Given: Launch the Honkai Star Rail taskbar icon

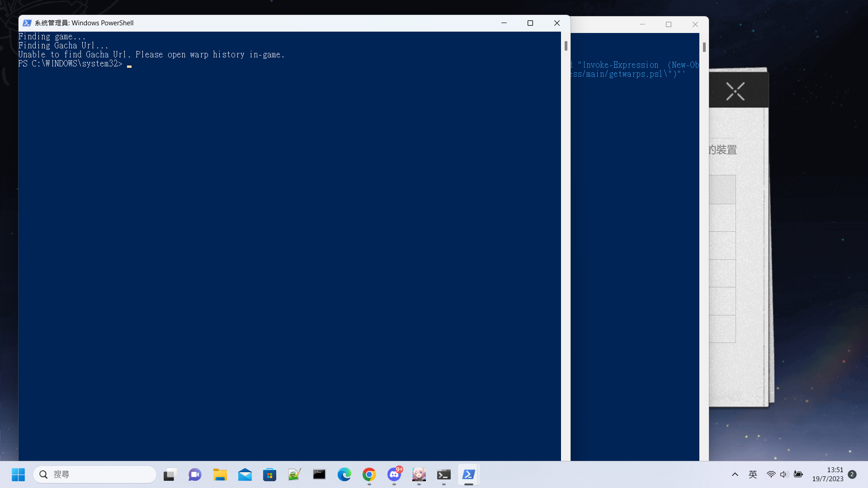Looking at the screenshot, I should tap(419, 474).
